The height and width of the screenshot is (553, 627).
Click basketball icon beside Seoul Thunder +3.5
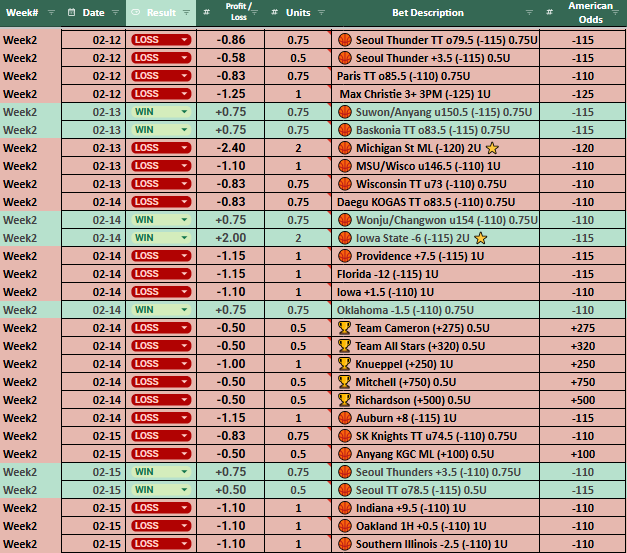coord(345,58)
